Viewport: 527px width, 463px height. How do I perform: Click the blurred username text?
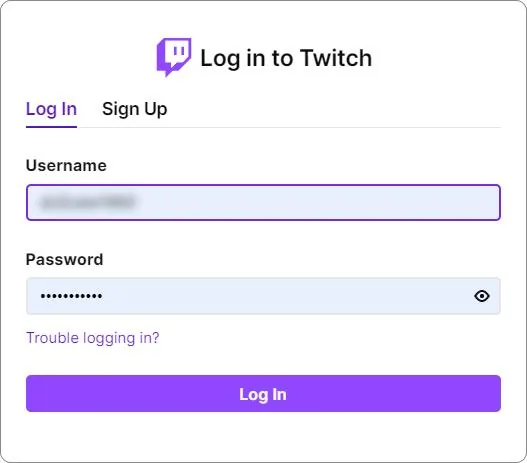[x=87, y=202]
